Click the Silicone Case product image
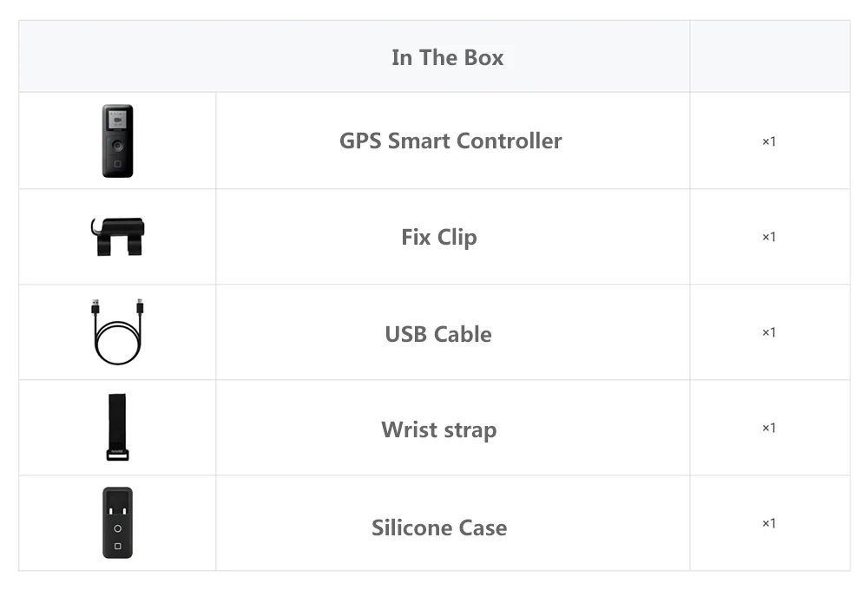Image resolution: width=868 pixels, height=590 pixels. 117,522
